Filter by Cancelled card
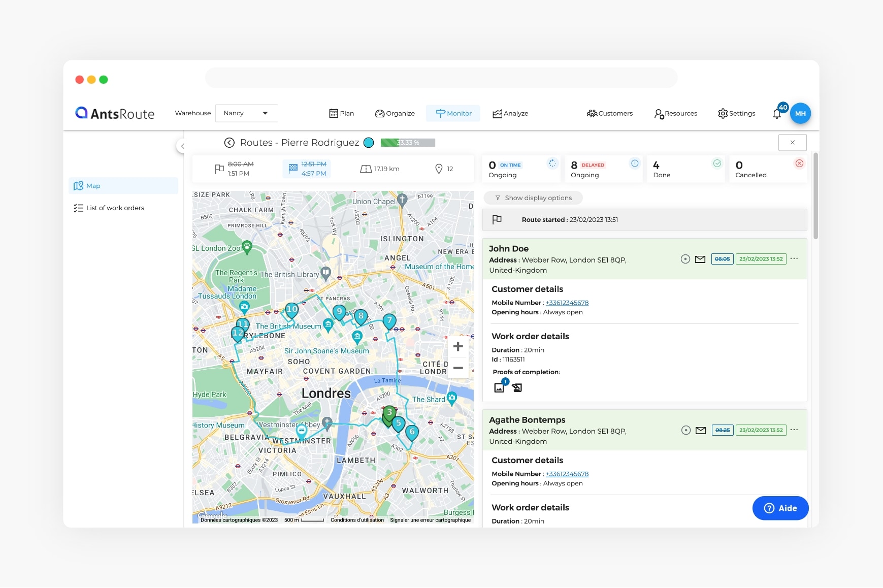 pos(768,169)
